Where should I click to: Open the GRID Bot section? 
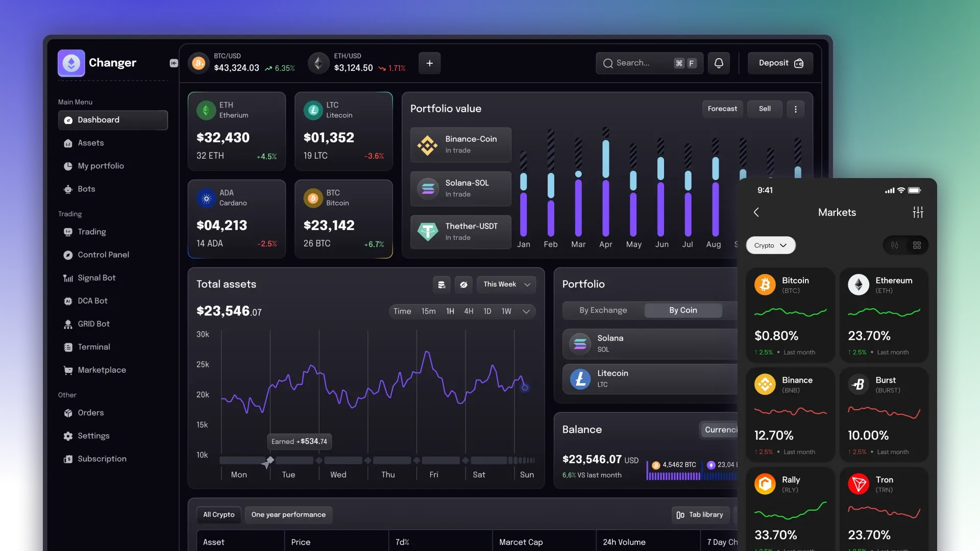93,324
